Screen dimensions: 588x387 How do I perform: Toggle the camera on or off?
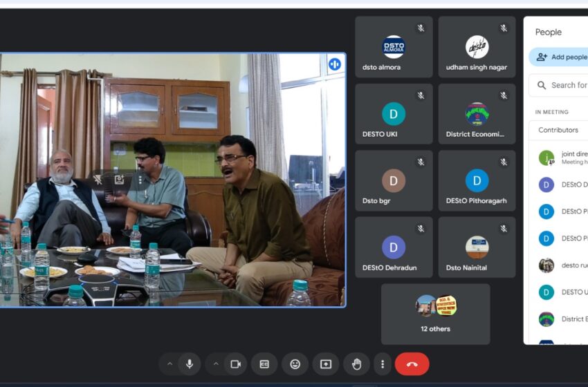[x=235, y=364]
